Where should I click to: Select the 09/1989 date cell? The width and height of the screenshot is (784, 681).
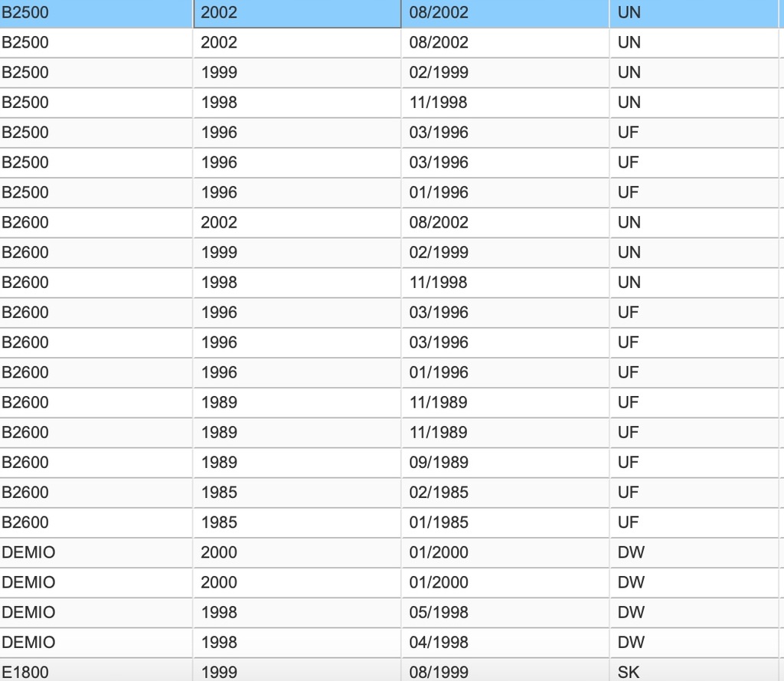505,463
